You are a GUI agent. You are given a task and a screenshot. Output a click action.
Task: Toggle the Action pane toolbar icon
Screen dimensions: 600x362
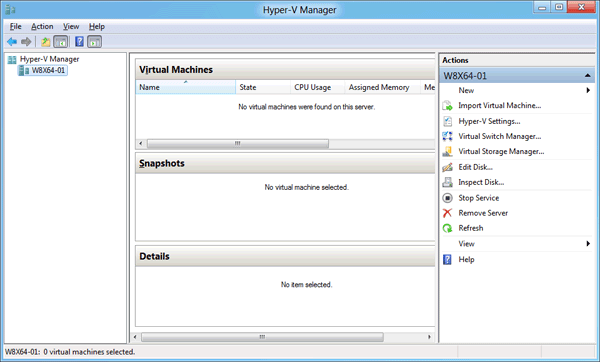(95, 41)
